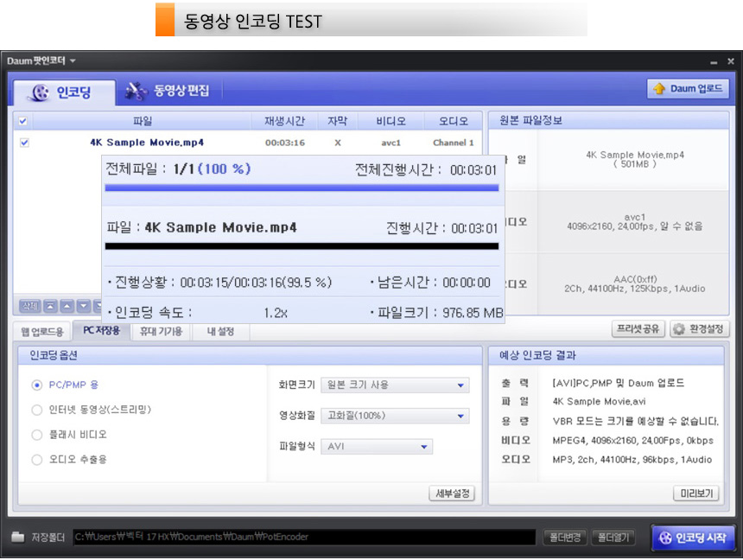Click the film reel icon on the 인코딩 tab

coord(40,92)
